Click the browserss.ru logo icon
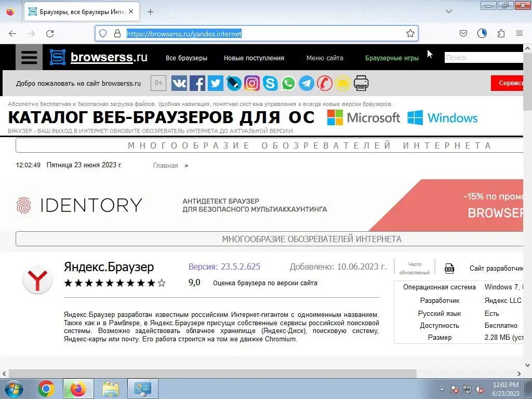 point(58,57)
